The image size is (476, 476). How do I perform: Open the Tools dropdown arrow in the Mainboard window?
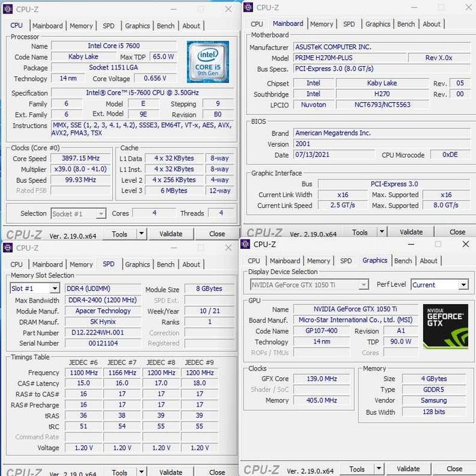click(x=381, y=232)
